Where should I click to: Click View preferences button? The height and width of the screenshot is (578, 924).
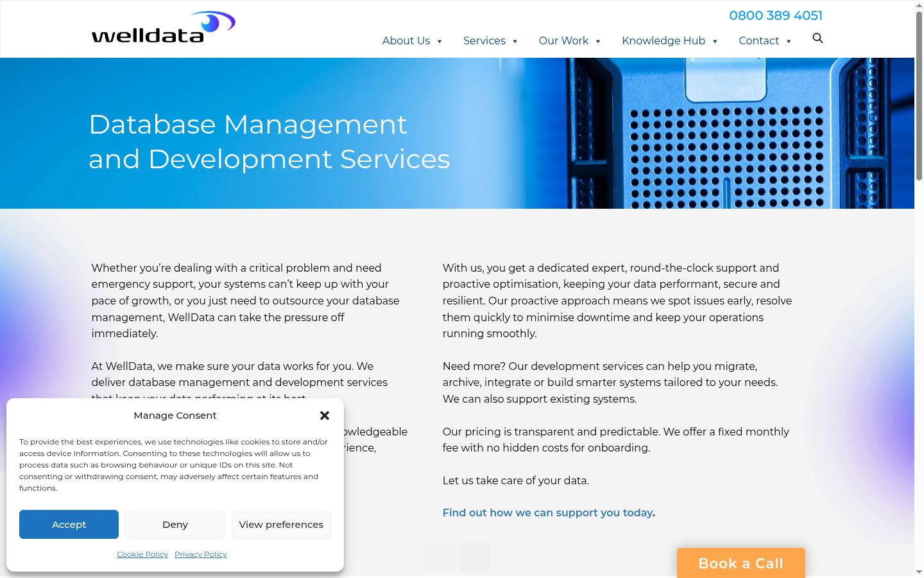pos(281,524)
